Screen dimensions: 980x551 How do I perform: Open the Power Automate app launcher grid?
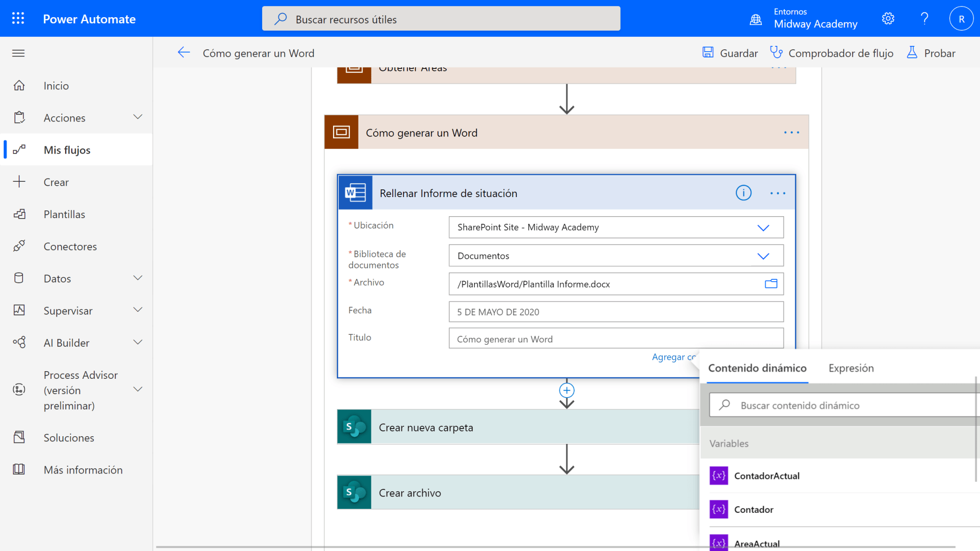point(18,18)
